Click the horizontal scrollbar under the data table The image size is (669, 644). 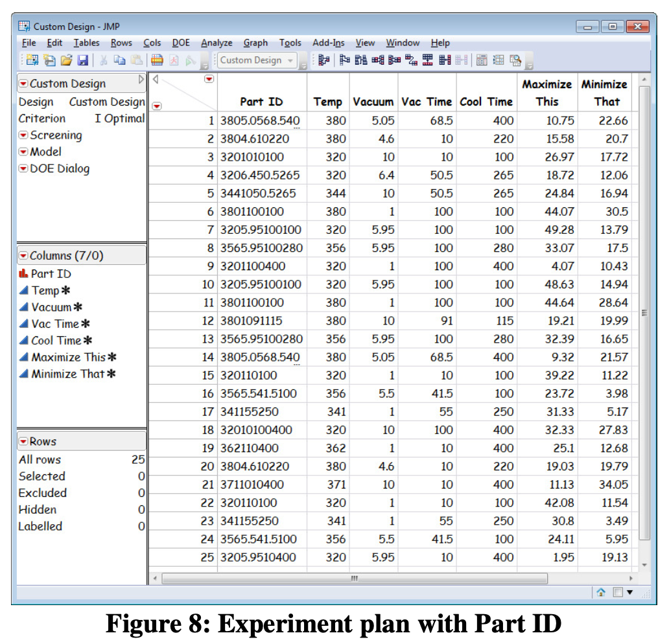(354, 577)
